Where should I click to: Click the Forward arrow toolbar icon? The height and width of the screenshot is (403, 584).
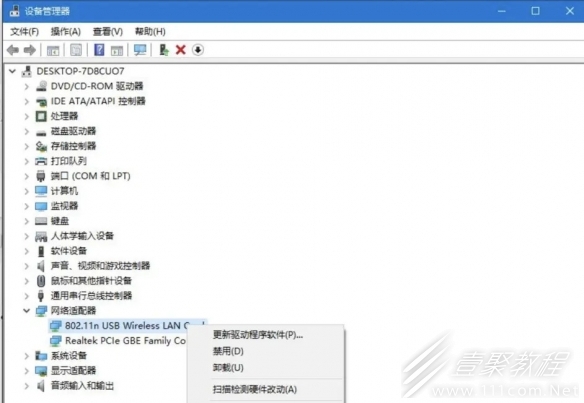tap(30, 50)
